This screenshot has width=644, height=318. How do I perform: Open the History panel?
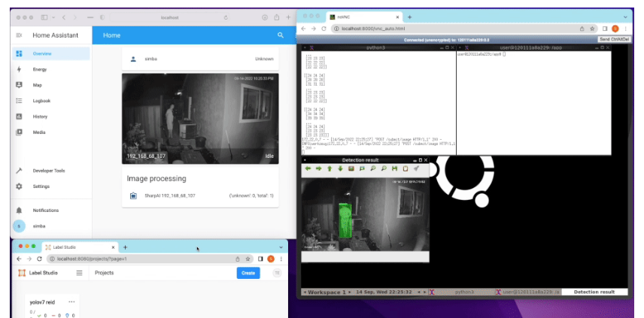(x=39, y=117)
